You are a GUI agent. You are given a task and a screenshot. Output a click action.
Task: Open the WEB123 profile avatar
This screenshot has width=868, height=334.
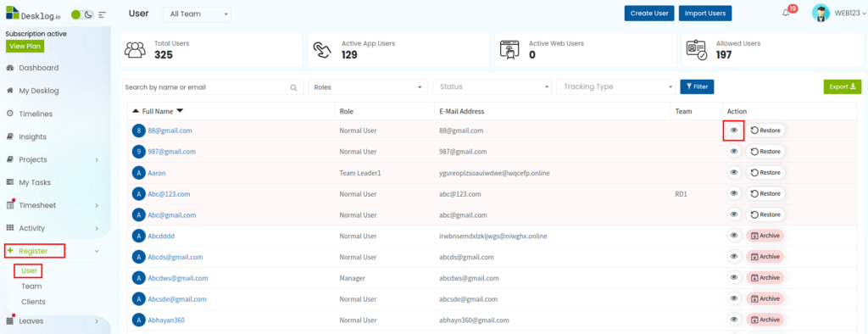(x=821, y=14)
